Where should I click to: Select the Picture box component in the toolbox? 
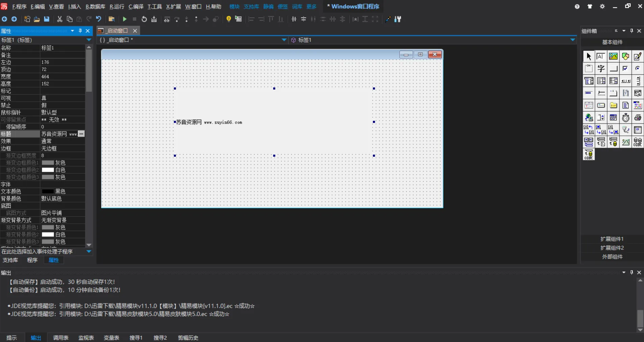[x=613, y=56]
